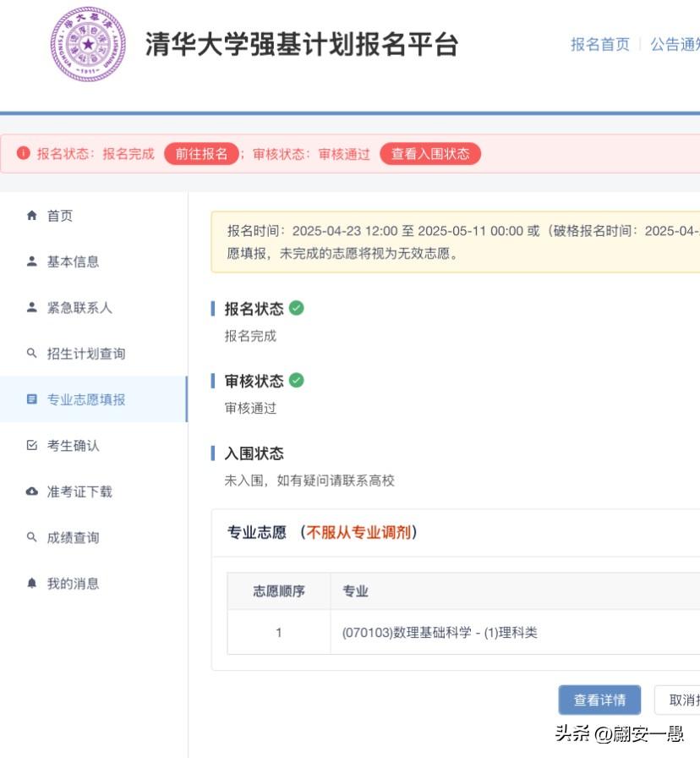Click 报名完成 under 报名状态 heading
700x758 pixels.
[250, 336]
